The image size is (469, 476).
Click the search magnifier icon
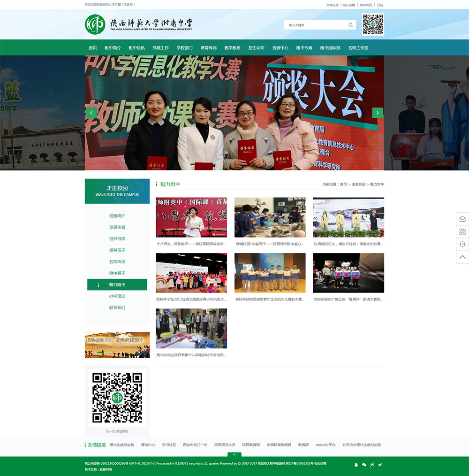(x=350, y=25)
